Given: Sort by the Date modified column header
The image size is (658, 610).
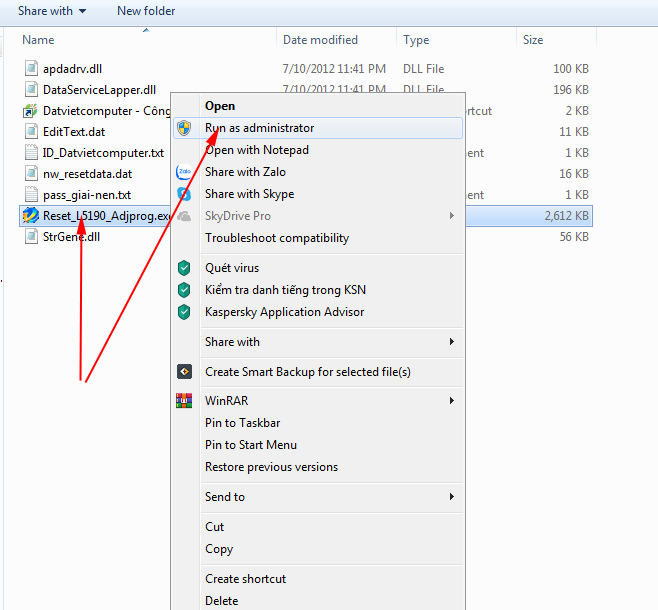Looking at the screenshot, I should pyautogui.click(x=336, y=40).
